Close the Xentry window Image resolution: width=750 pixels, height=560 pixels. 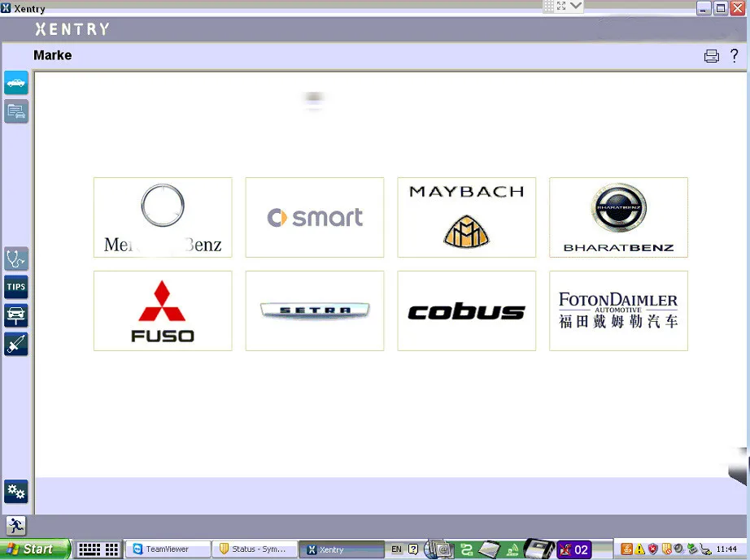738,8
